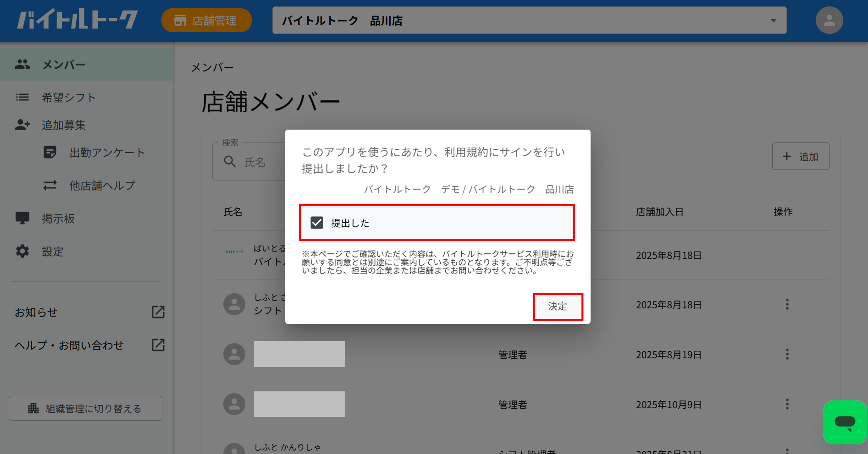Click the + 追加 button
Image resolution: width=868 pixels, height=454 pixels.
coord(801,157)
